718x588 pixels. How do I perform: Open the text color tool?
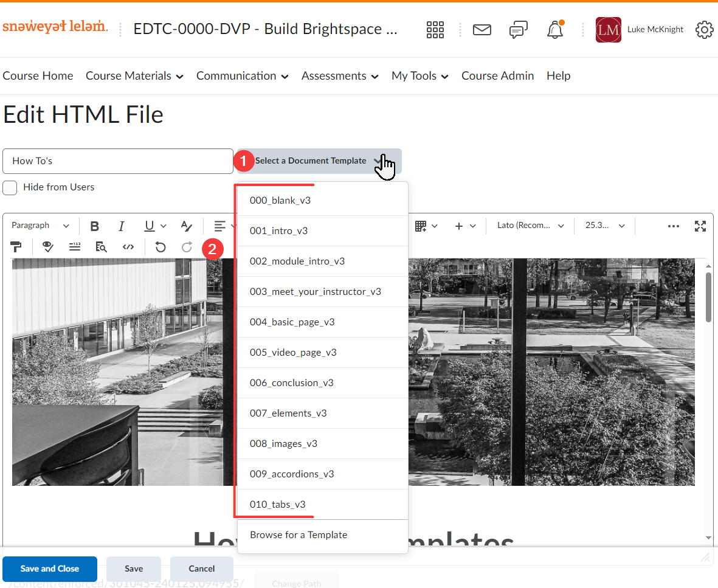coord(187,226)
